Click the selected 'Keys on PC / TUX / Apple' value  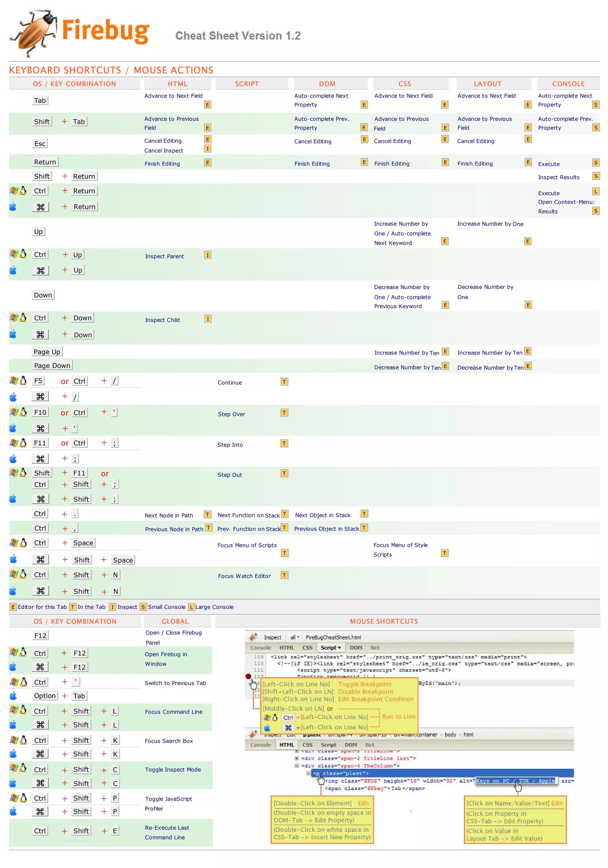coord(515,781)
